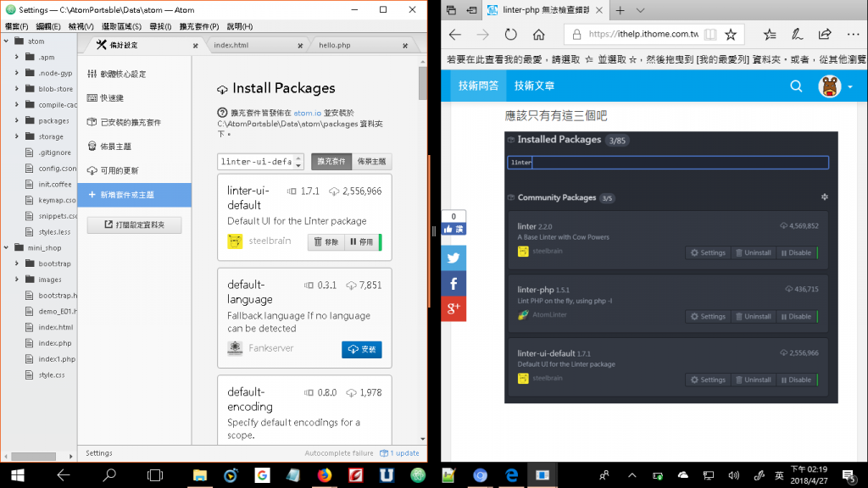
Task: Collapse the mini_shop project folder
Action: click(x=6, y=248)
